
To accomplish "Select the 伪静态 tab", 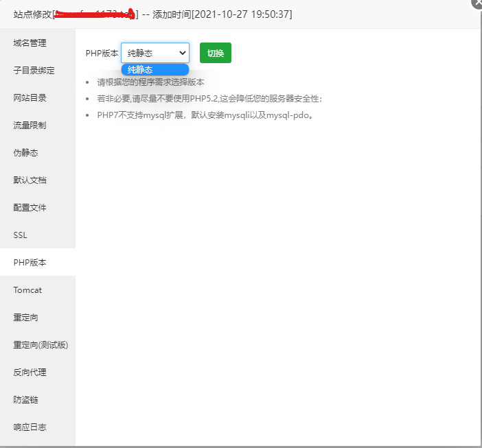I will (x=38, y=152).
